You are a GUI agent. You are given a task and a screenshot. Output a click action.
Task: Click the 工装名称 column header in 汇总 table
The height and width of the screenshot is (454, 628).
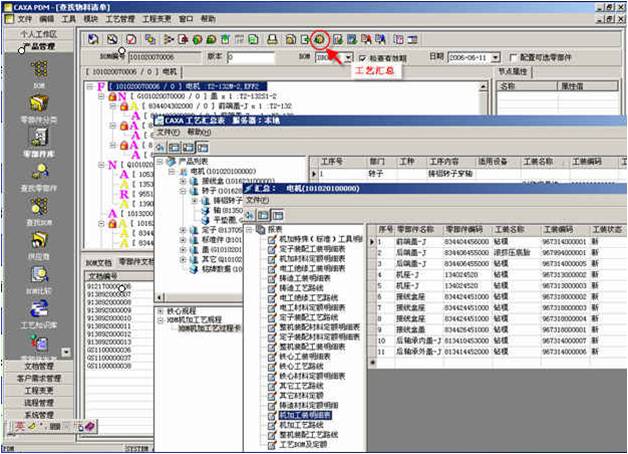point(516,229)
